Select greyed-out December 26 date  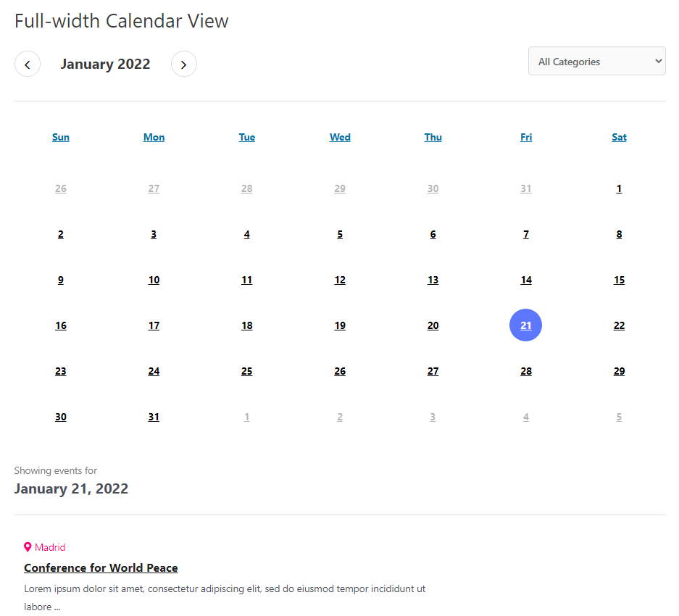tap(61, 189)
